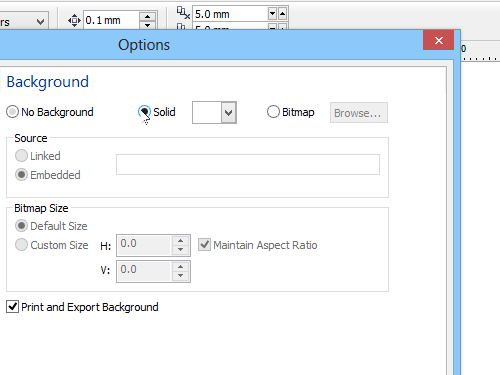Click the bitmap source path field

click(x=248, y=164)
